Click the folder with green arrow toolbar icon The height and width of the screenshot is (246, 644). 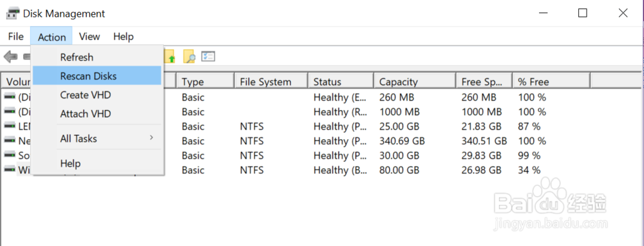click(169, 57)
